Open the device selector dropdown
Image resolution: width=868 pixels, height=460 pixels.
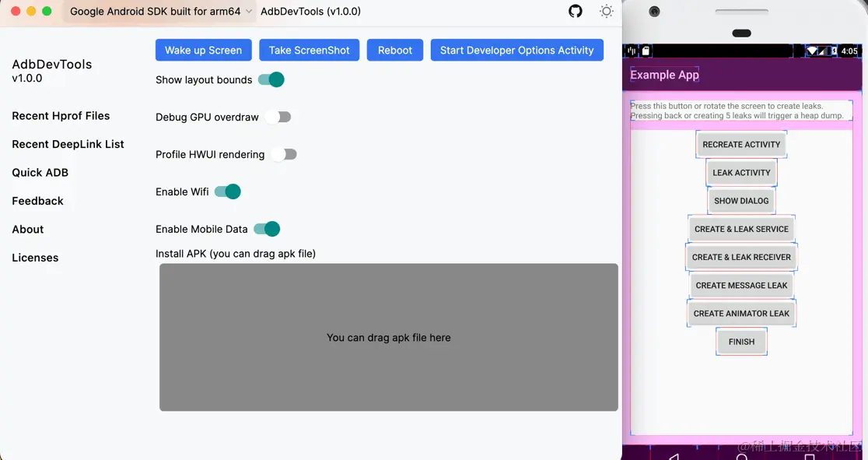[160, 11]
